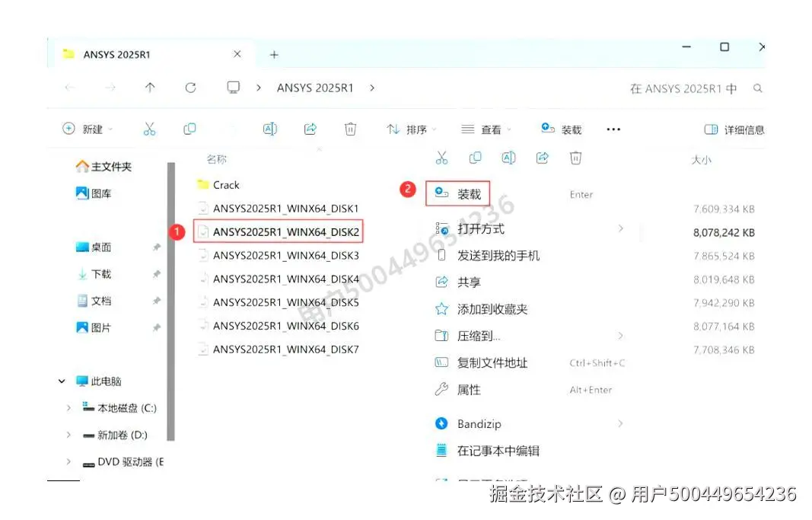The image size is (812, 520).
Task: Open the 查看 view dropdown
Action: (486, 129)
